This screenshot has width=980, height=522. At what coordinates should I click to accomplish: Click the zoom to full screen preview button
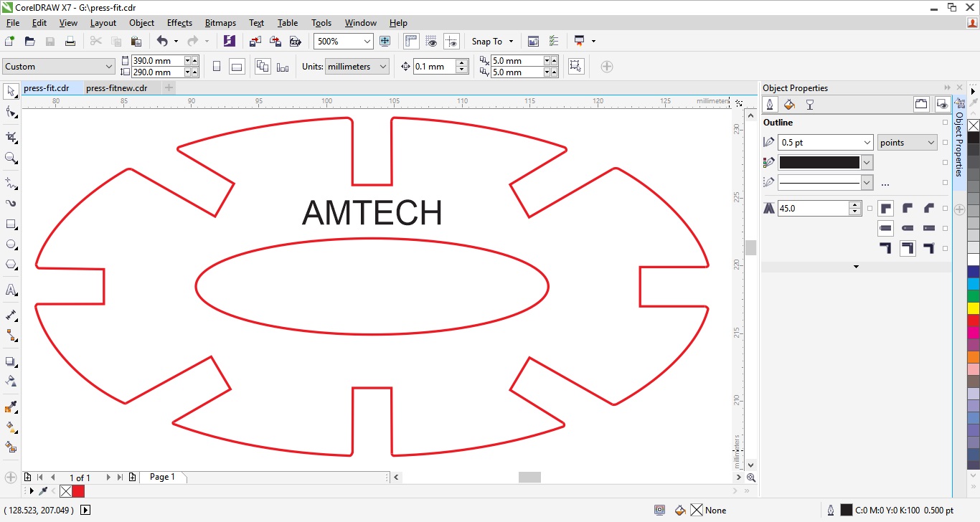385,42
